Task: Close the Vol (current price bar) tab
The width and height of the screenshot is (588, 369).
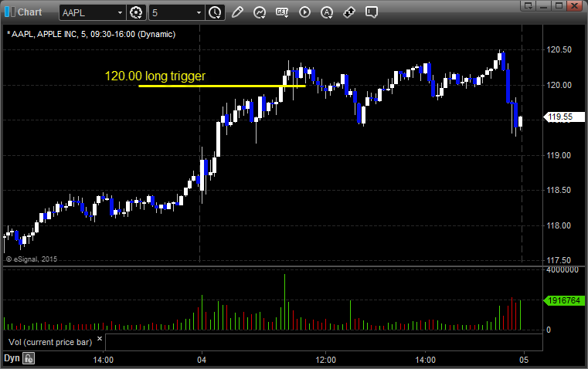Action: coord(100,339)
